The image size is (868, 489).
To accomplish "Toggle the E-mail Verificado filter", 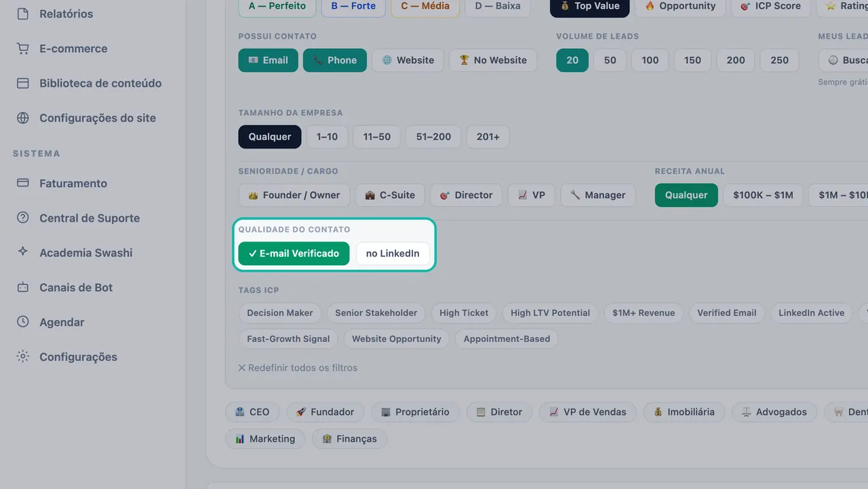I will tap(294, 254).
